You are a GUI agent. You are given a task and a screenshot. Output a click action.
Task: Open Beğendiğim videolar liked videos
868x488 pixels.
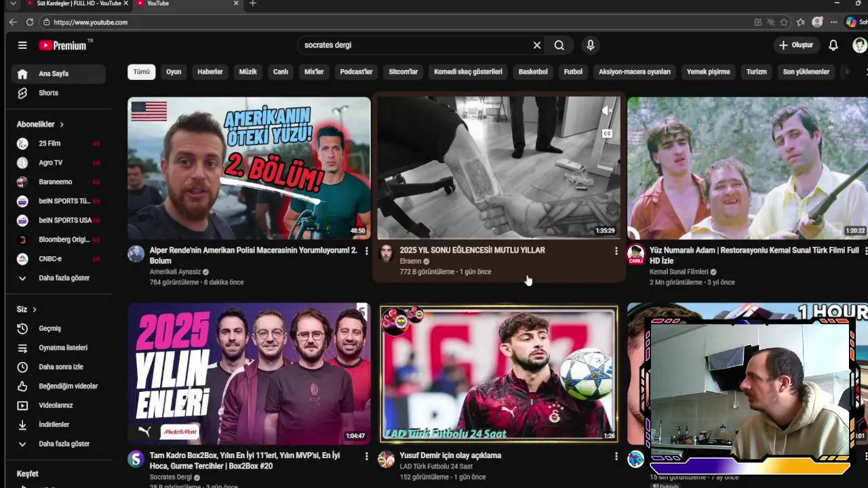pyautogui.click(x=58, y=386)
